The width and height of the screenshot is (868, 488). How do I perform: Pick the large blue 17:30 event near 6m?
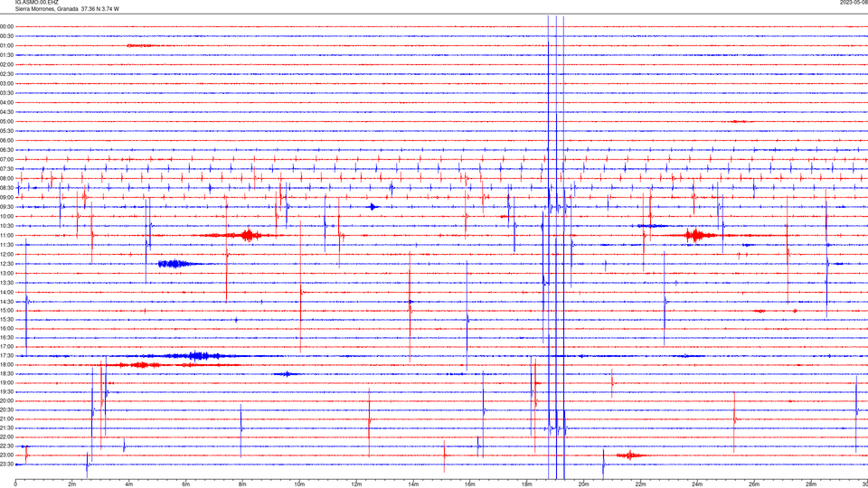click(x=198, y=356)
